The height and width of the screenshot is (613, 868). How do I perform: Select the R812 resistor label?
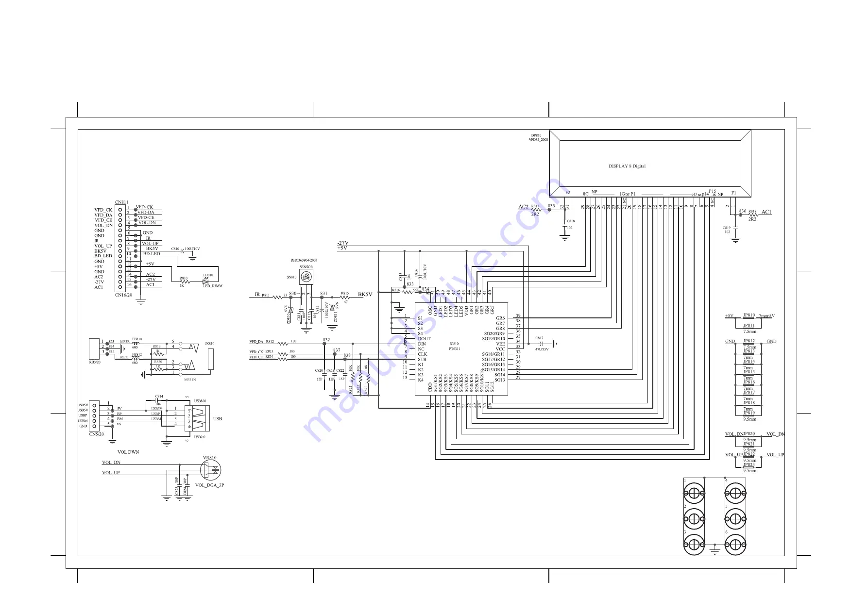point(270,342)
